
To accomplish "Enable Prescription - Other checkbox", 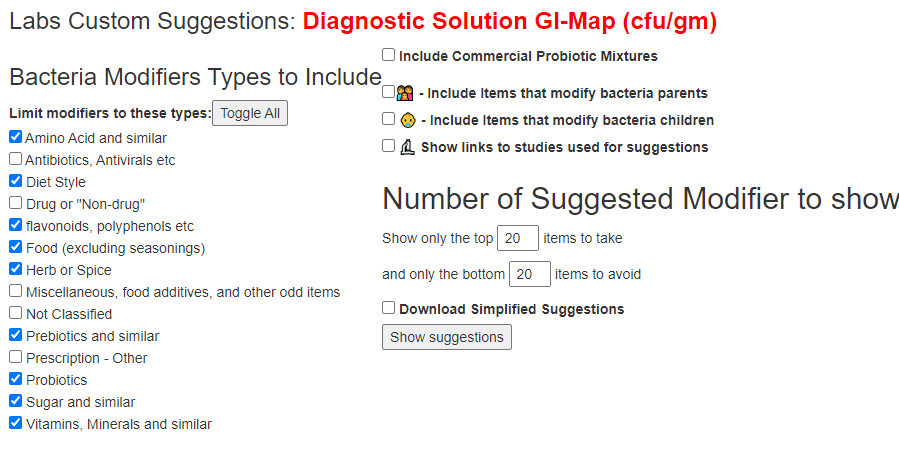I will tap(15, 357).
